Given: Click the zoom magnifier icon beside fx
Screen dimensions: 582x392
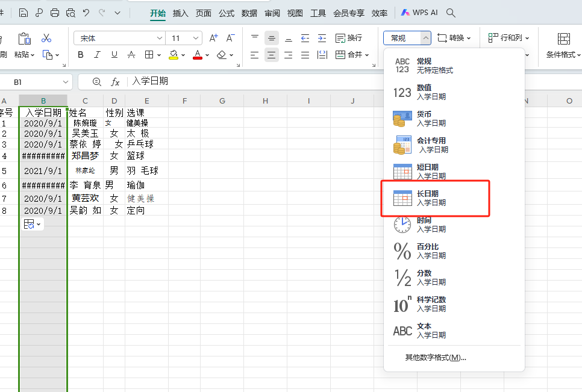Looking at the screenshot, I should (96, 81).
